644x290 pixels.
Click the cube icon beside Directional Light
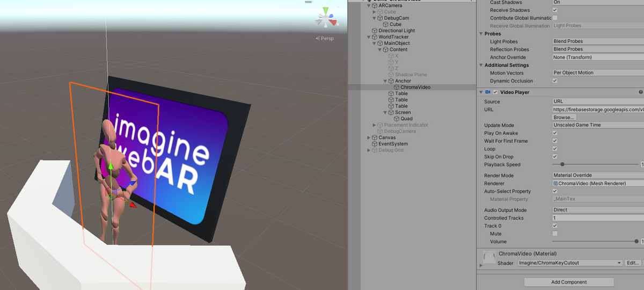(x=375, y=31)
